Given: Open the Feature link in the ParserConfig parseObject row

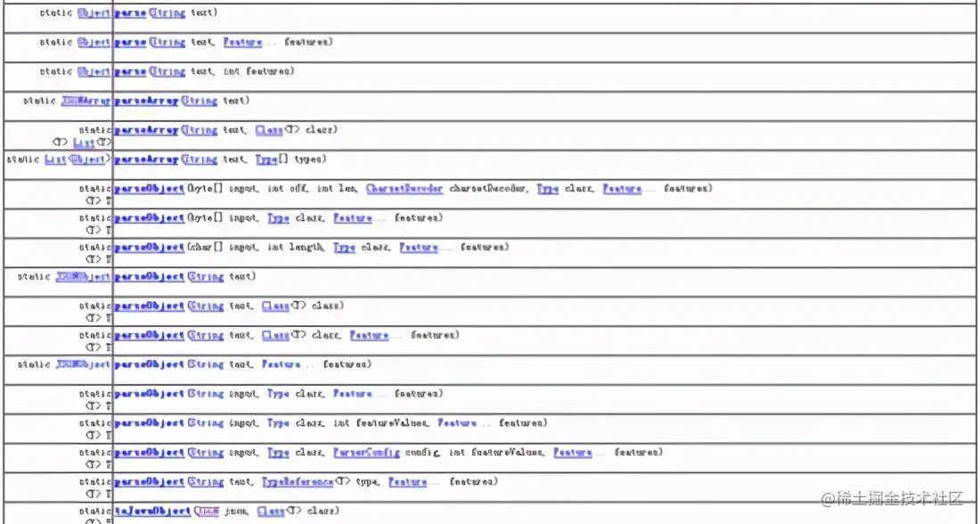Looking at the screenshot, I should click(573, 453).
